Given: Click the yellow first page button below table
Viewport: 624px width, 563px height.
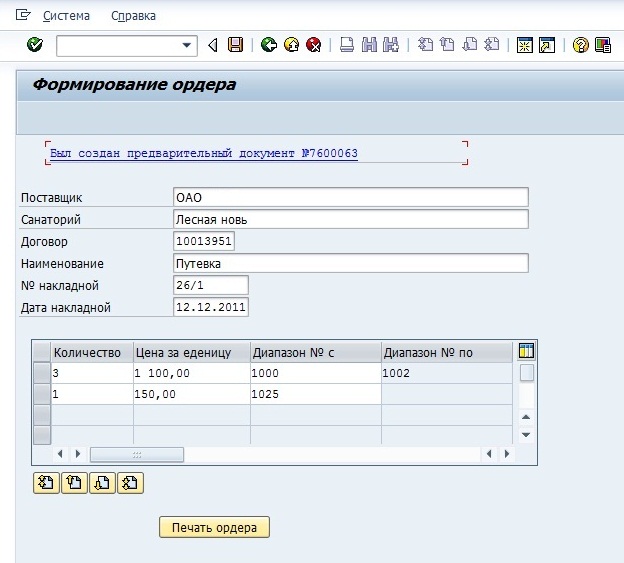Looking at the screenshot, I should tap(46, 483).
